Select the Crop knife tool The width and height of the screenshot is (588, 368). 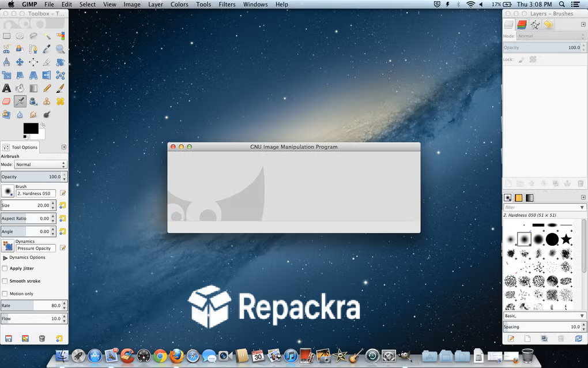click(x=47, y=62)
